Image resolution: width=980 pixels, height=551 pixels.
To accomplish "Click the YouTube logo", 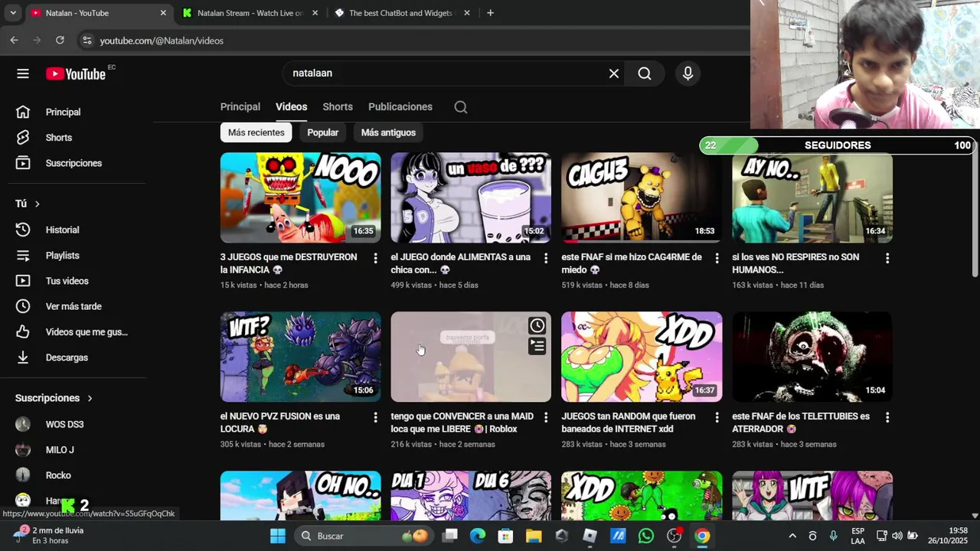I will coord(75,73).
